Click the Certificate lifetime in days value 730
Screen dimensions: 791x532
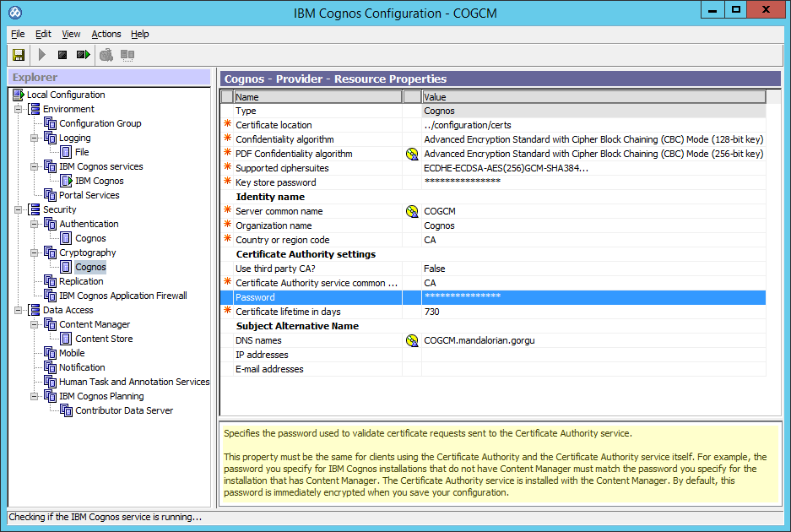(x=593, y=312)
